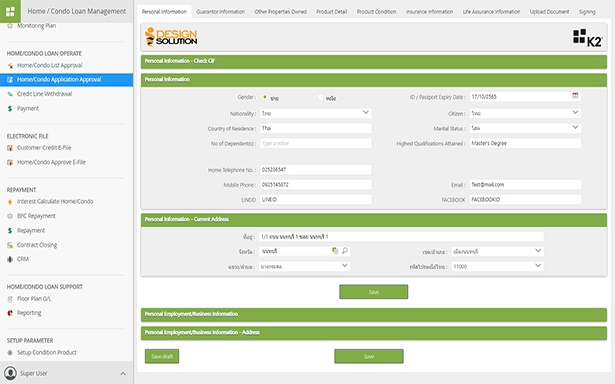Open the Contract Closing link

point(37,245)
